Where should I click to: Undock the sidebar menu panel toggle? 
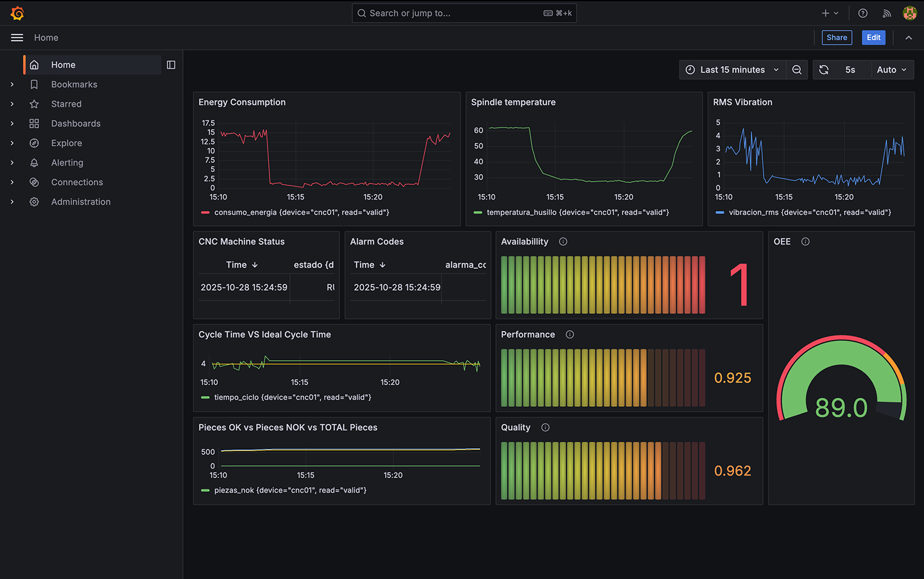point(171,65)
